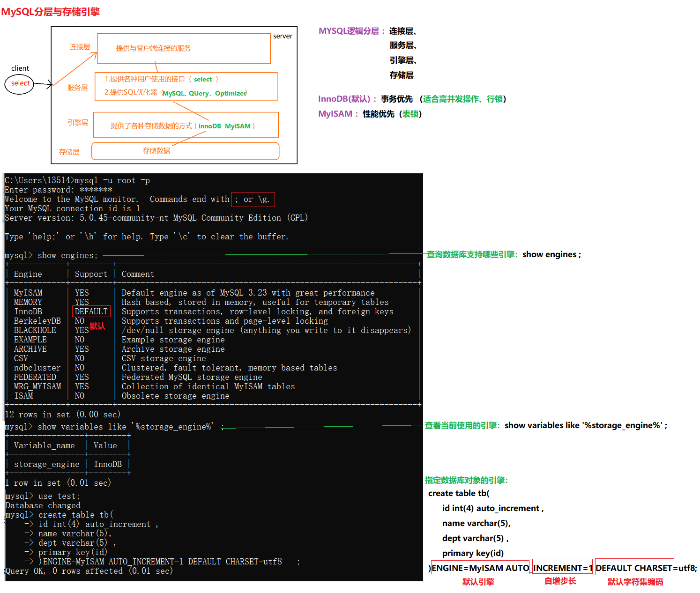Click the BLACKHOLE engine row name
This screenshot has width=700, height=593.
click(35, 330)
